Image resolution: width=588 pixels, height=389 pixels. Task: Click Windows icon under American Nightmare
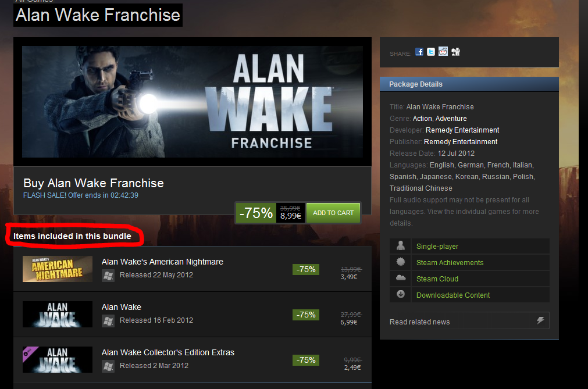point(108,276)
